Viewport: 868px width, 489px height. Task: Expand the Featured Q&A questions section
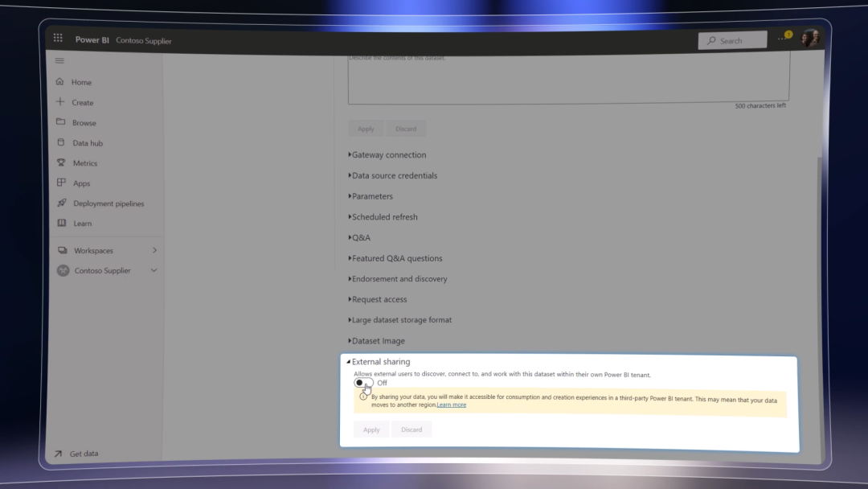coord(395,258)
